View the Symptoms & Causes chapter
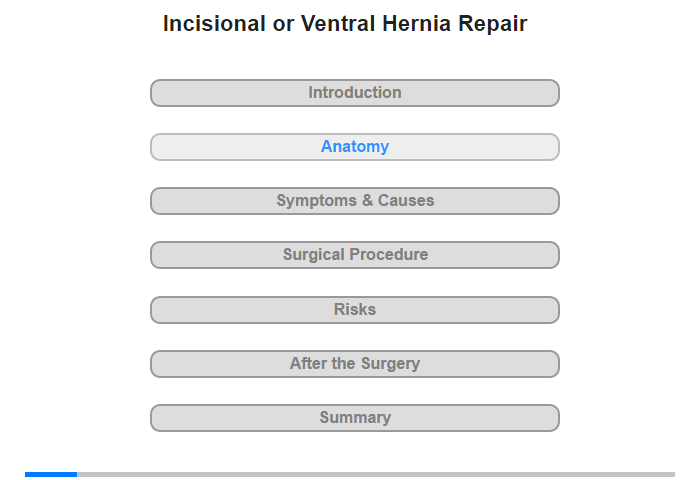The width and height of the screenshot is (700, 480). pos(355,201)
